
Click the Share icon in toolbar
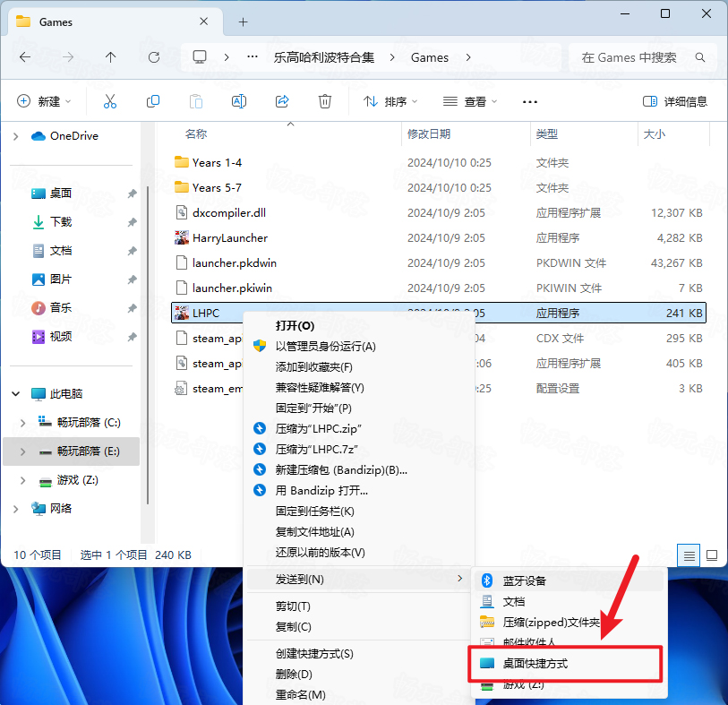pyautogui.click(x=282, y=101)
